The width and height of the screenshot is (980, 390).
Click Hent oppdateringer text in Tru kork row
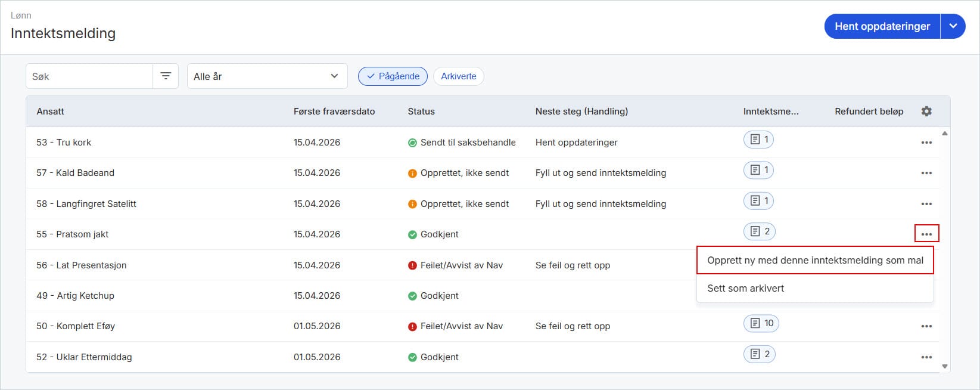coord(576,143)
